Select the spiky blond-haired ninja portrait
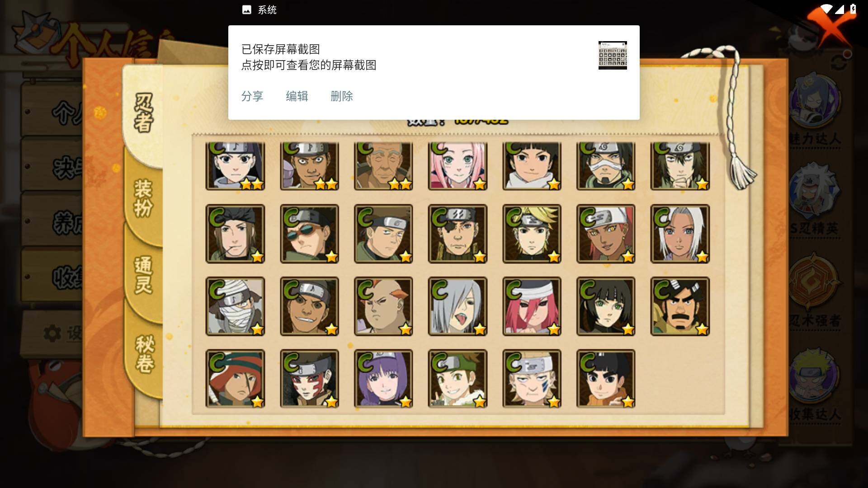 click(x=532, y=234)
